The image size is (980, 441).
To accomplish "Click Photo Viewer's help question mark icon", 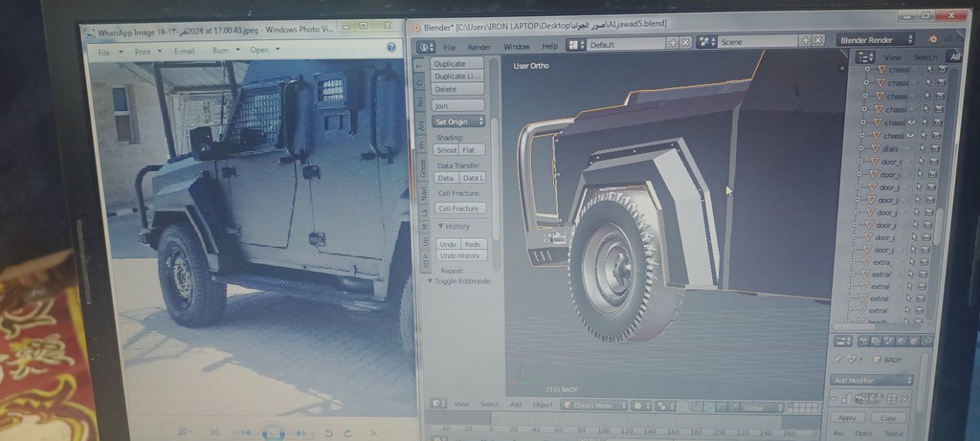I will click(391, 47).
